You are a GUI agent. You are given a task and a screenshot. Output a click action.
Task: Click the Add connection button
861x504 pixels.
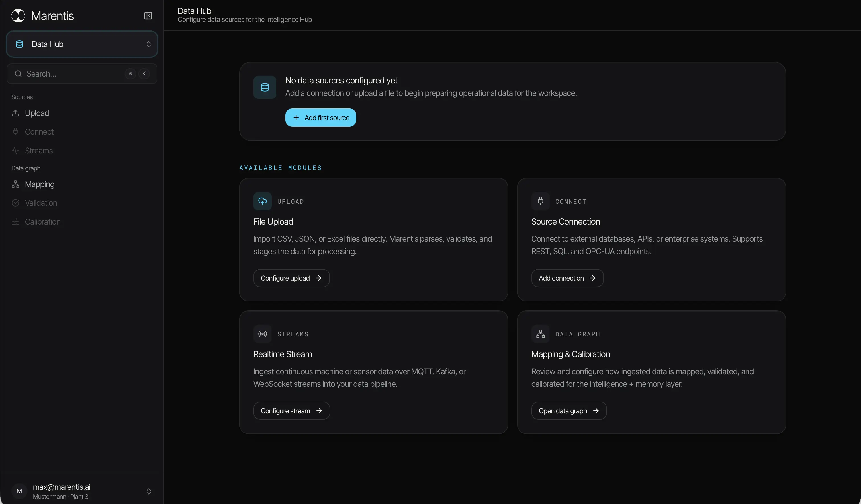568,278
